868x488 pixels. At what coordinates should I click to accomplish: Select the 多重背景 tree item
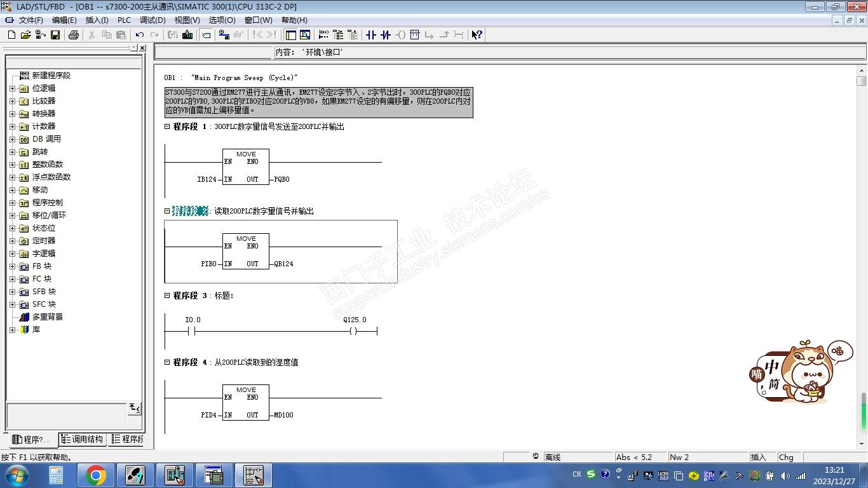point(48,317)
